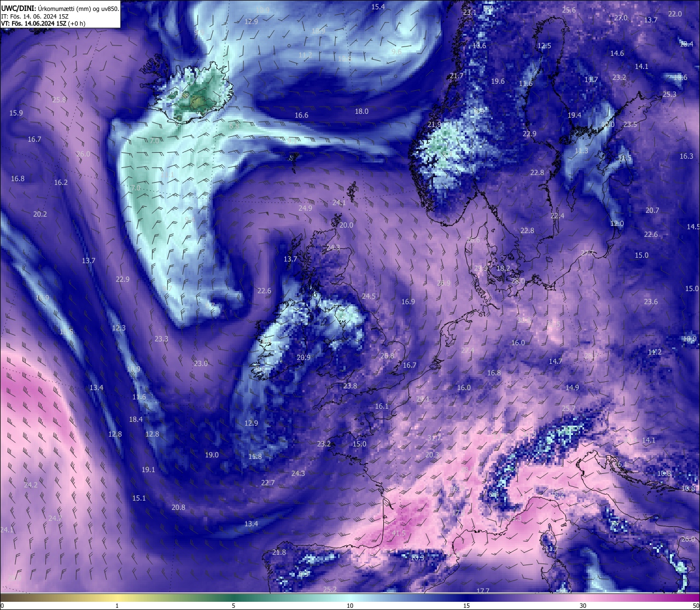Click the 22.7 value on the map
This screenshot has width=700, height=610.
click(x=267, y=483)
